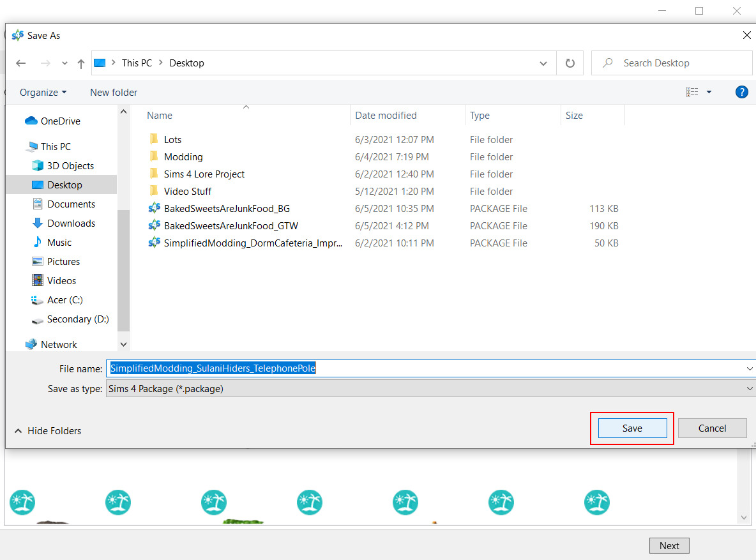This screenshot has height=560, width=756.
Task: Expand the view options dropdown arrow
Action: [709, 92]
